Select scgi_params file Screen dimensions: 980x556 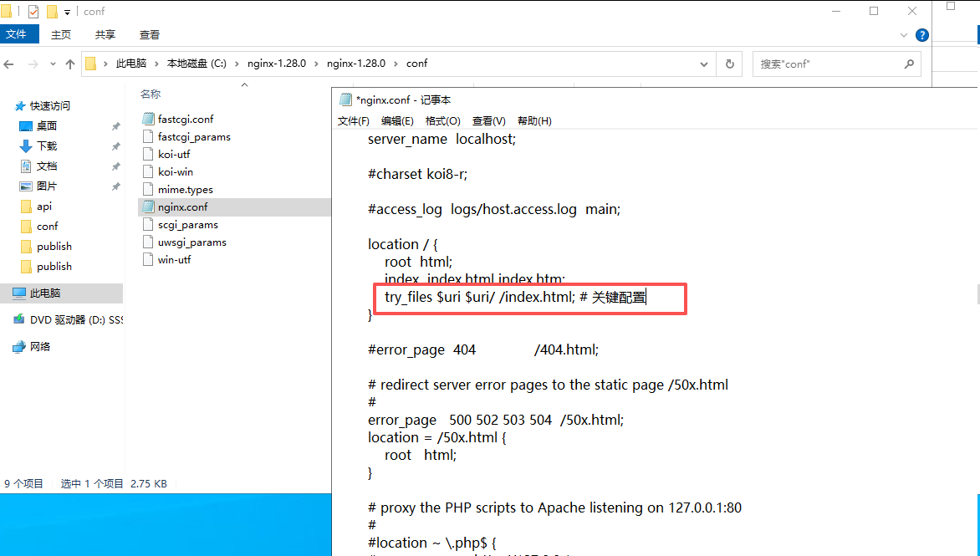pos(188,225)
